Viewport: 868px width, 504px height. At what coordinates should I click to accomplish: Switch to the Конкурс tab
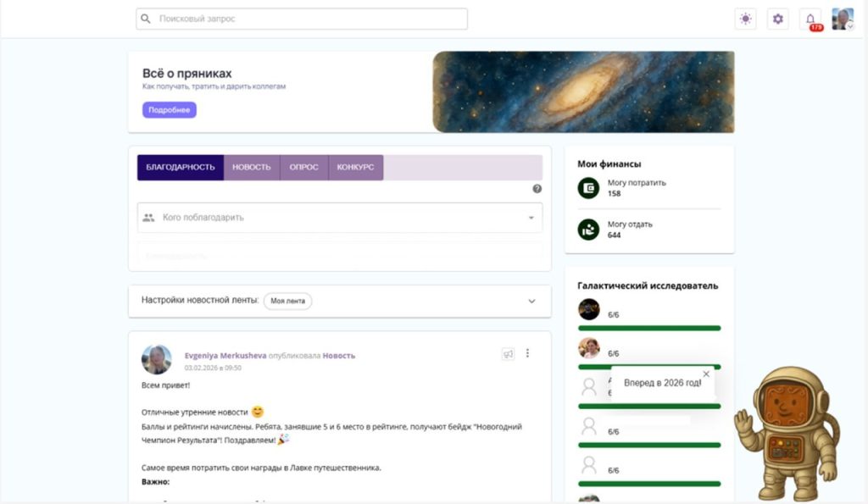point(355,167)
